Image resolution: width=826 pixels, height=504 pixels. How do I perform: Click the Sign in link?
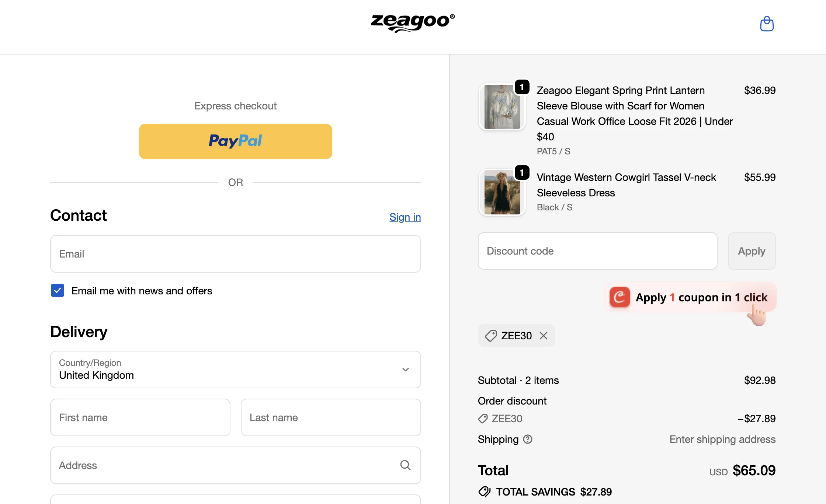405,217
